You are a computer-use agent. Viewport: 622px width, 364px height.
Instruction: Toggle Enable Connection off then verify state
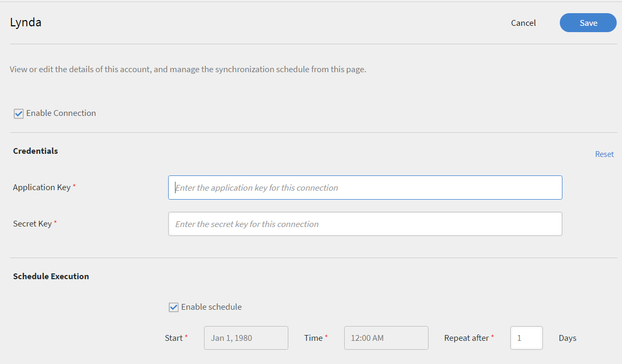point(18,113)
